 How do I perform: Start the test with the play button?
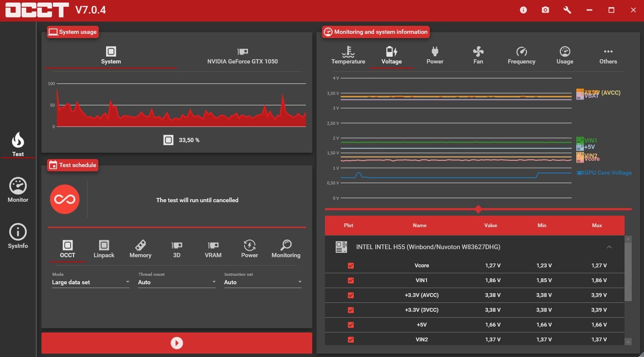coord(177,343)
